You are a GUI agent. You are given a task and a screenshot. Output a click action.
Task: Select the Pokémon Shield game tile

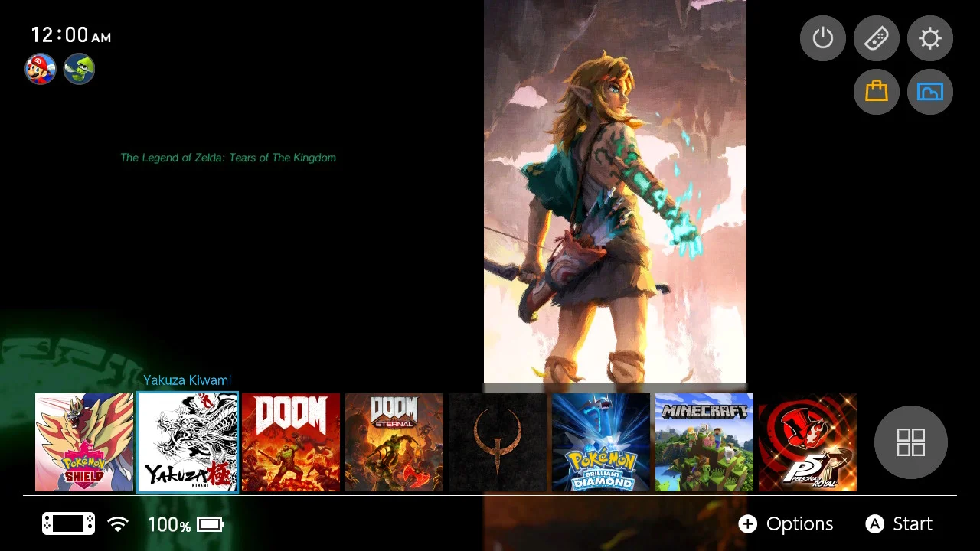pos(84,442)
